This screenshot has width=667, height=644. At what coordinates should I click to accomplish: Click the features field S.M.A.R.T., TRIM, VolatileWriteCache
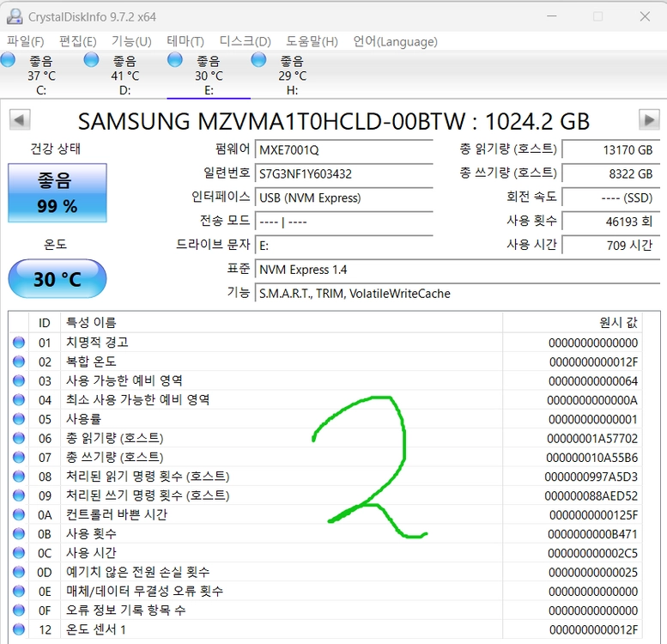458,294
